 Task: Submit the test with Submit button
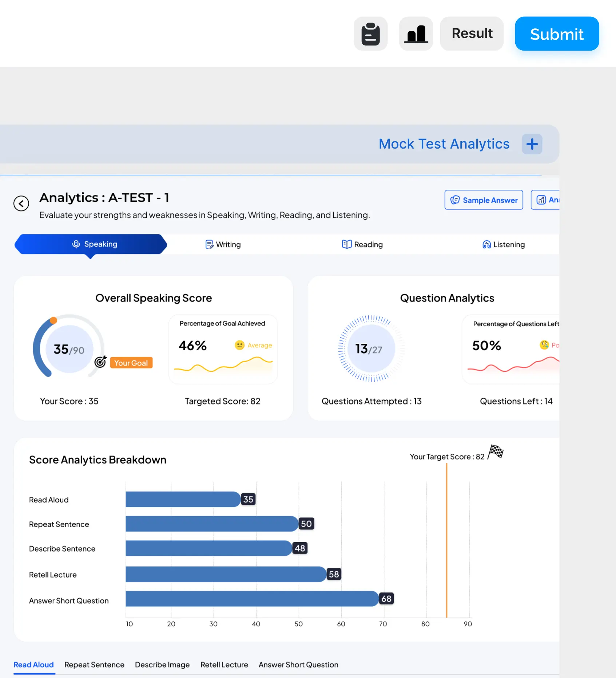[x=556, y=34]
